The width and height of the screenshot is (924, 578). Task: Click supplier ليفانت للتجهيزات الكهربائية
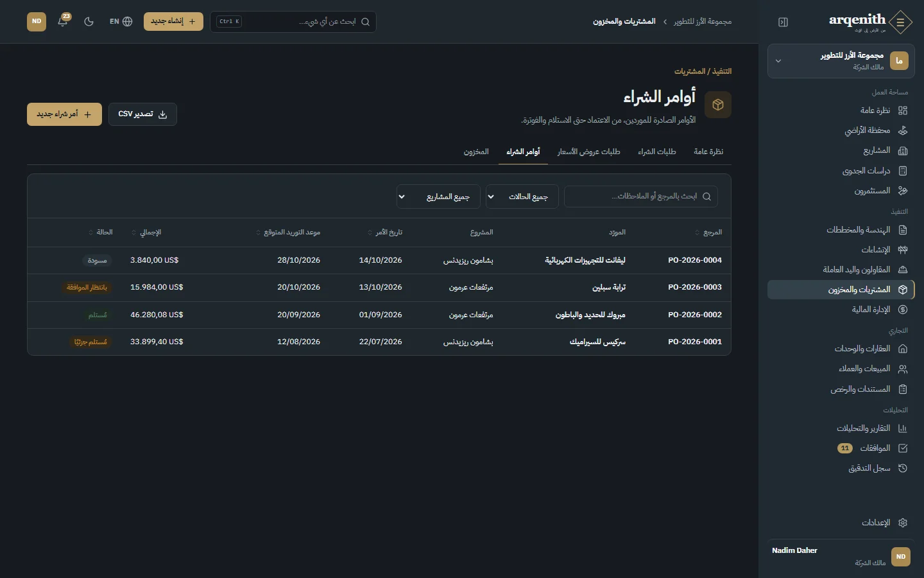point(585,260)
